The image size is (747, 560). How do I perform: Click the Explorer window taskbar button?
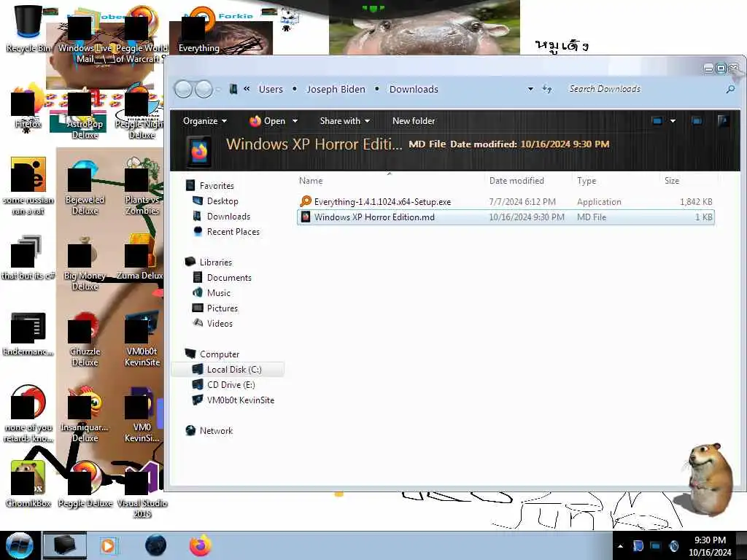pos(65,545)
